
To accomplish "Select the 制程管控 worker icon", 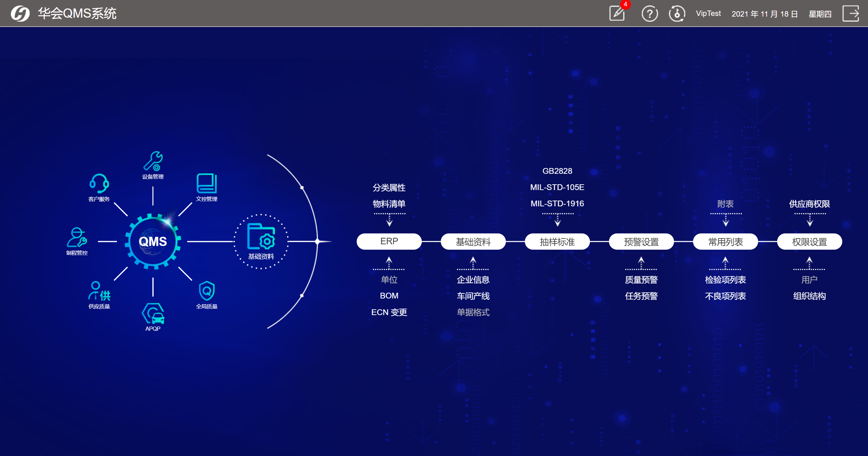I will [77, 237].
